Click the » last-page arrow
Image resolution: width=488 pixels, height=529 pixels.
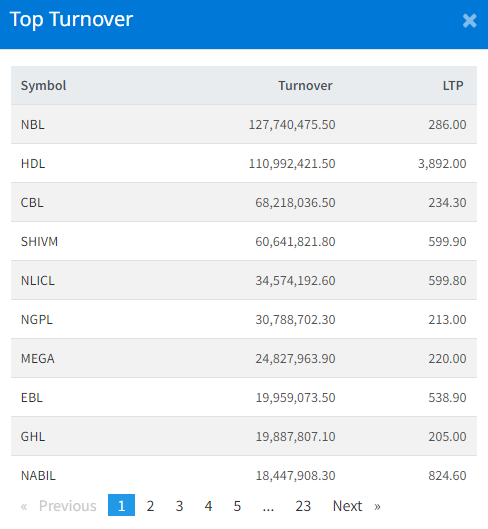click(377, 506)
